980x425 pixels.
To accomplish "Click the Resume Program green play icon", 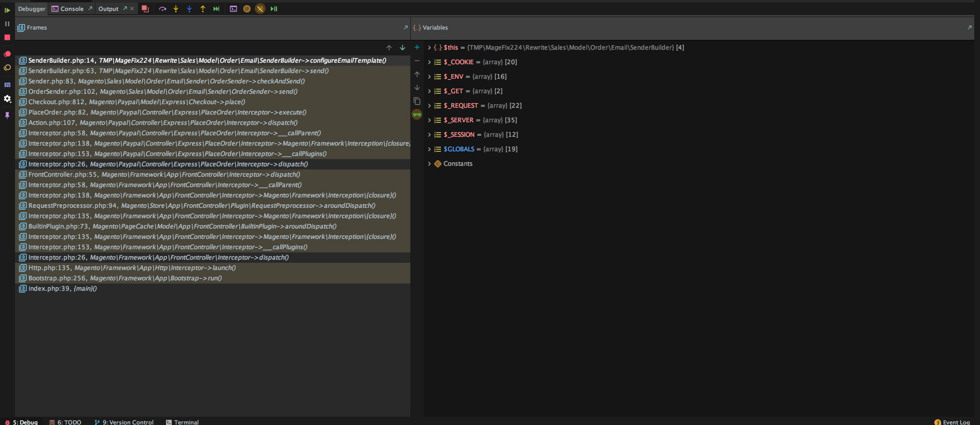I will click(7, 10).
